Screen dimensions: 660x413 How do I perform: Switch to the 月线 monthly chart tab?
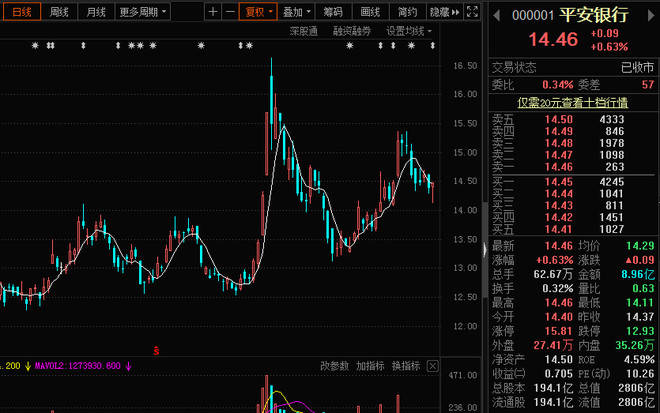point(96,12)
